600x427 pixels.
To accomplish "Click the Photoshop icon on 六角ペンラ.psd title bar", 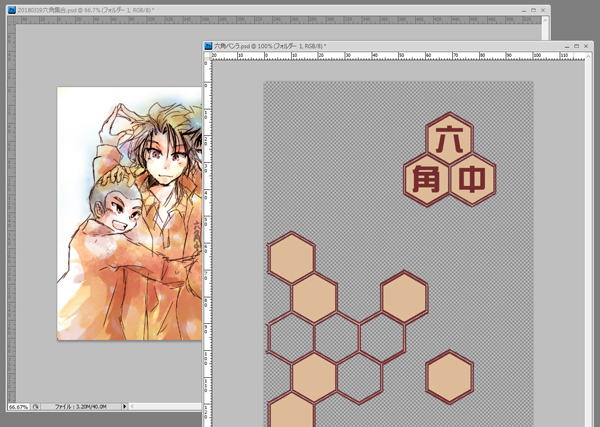I will point(208,46).
